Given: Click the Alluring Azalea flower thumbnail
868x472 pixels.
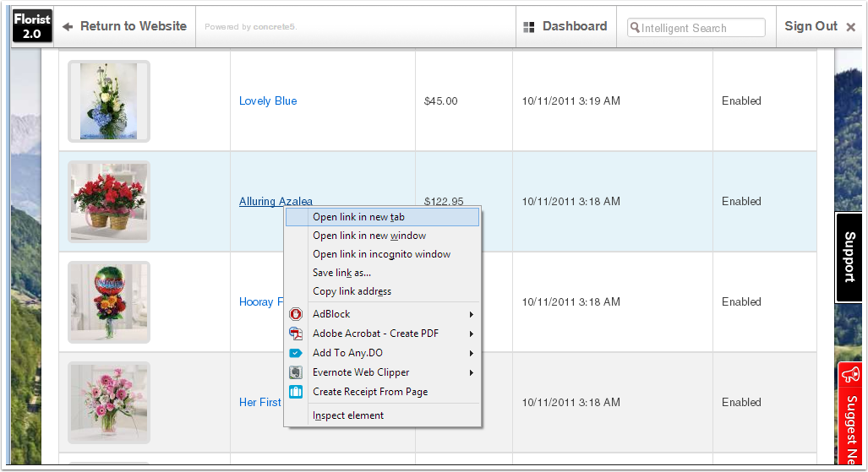Looking at the screenshot, I should tap(109, 202).
